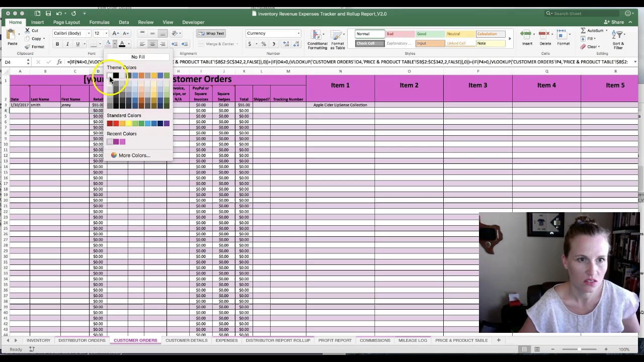Screen dimensions: 644x362
Task: Click the Sort & Filter icon
Action: point(618,35)
